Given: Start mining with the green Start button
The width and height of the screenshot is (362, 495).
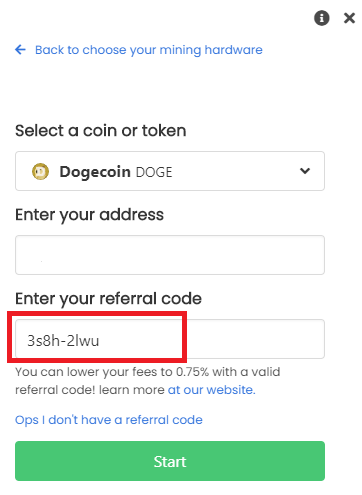Looking at the screenshot, I should tap(170, 461).
